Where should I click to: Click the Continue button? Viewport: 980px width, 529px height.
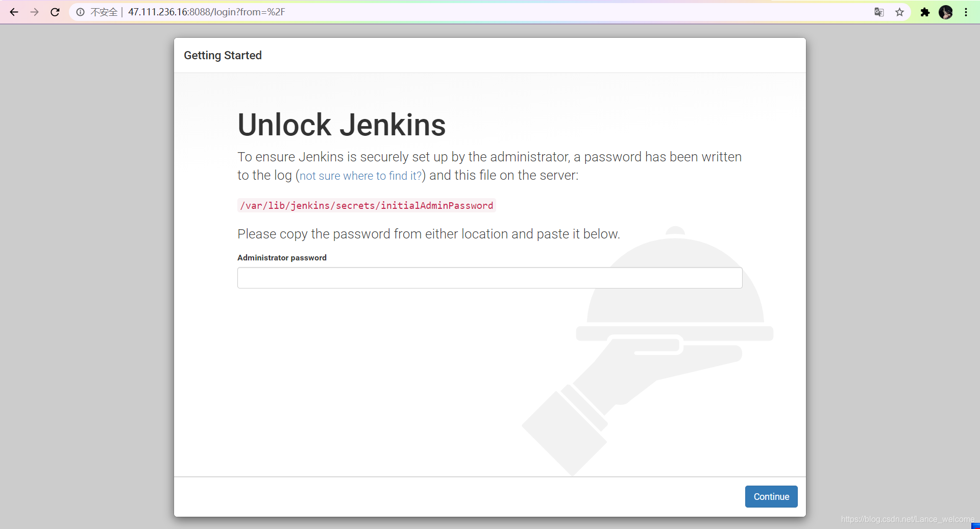[x=771, y=497]
